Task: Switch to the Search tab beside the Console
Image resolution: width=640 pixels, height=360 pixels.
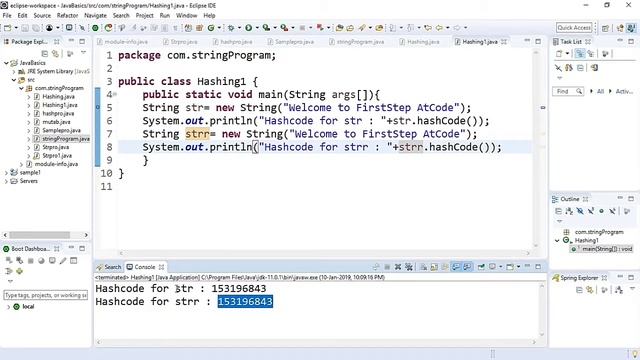Action: pos(109,267)
